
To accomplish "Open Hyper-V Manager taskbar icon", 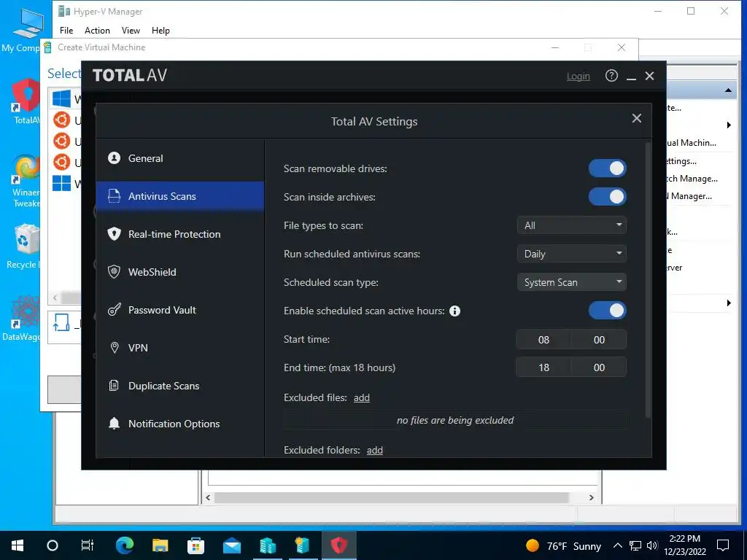I will coord(268,545).
